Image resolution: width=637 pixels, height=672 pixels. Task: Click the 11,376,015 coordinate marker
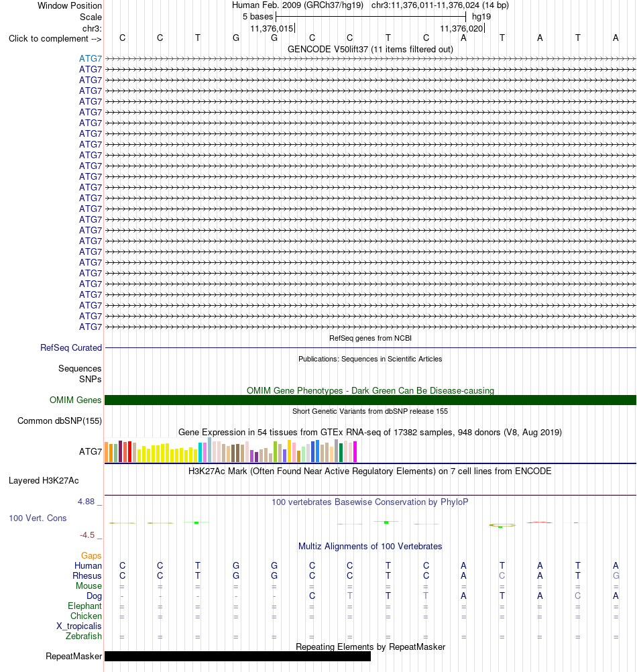(272, 28)
